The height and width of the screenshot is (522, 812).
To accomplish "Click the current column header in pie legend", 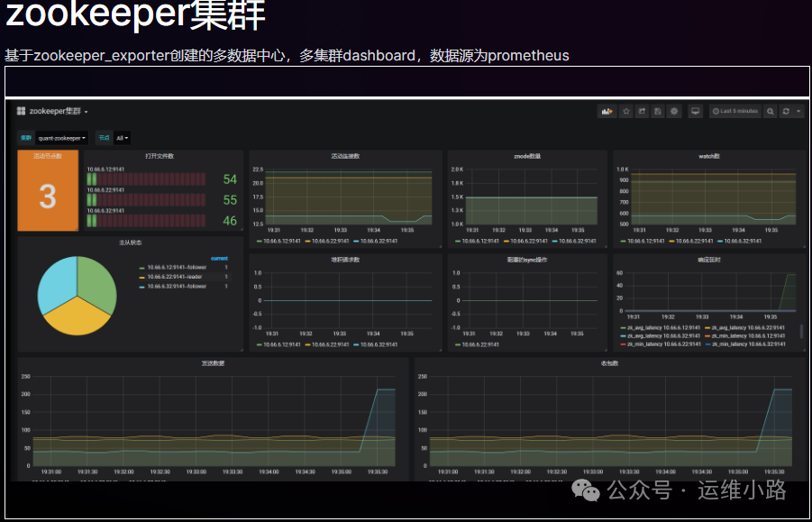I will click(219, 259).
